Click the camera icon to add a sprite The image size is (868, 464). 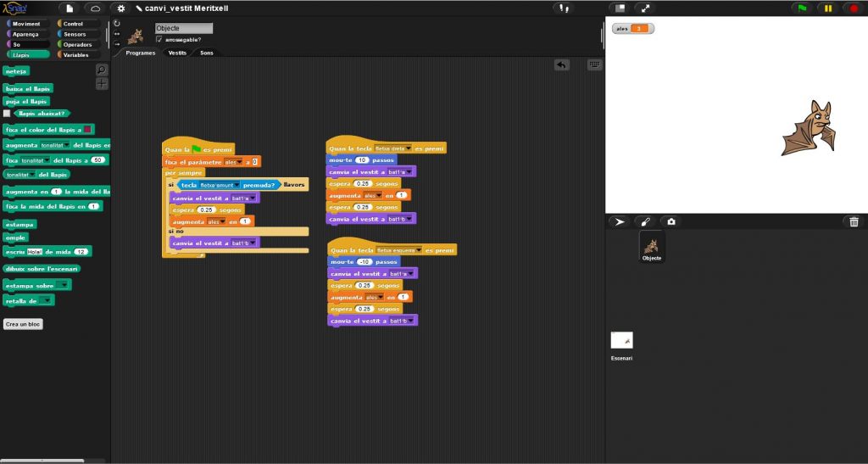click(x=671, y=221)
